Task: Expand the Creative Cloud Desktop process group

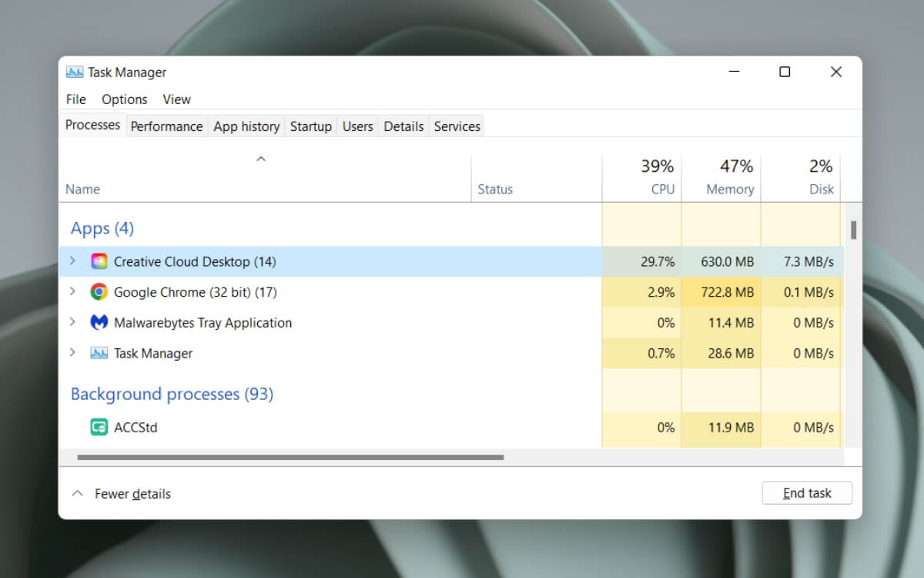Action: [x=72, y=261]
